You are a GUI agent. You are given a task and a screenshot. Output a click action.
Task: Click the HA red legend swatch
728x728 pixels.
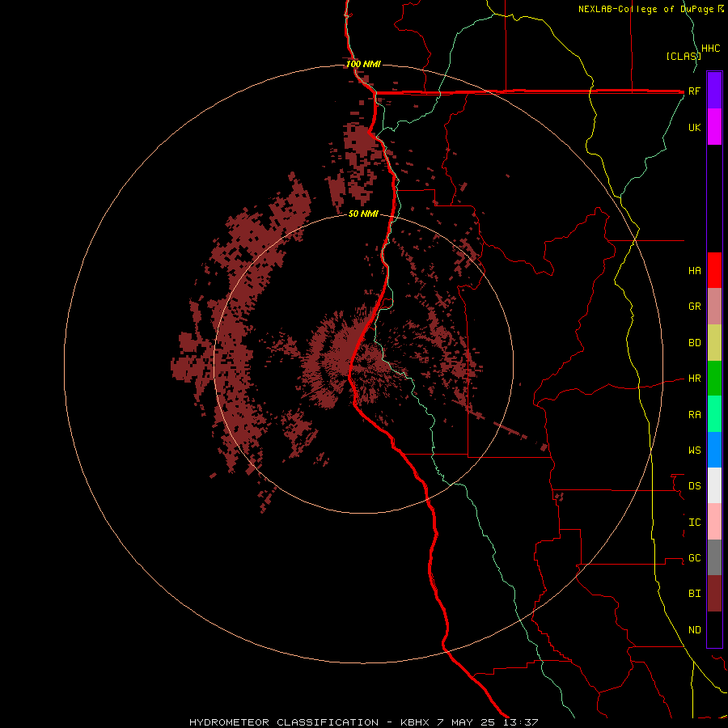click(x=714, y=270)
